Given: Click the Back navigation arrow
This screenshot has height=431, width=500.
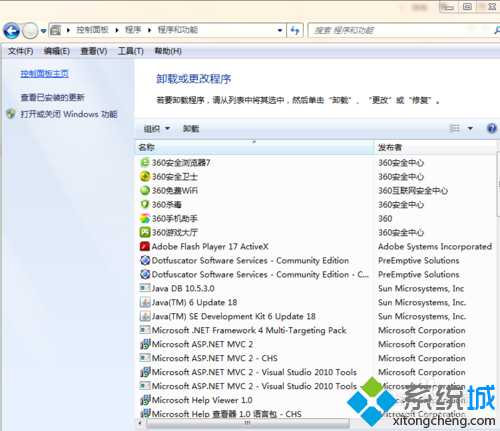Looking at the screenshot, I should pos(12,31).
